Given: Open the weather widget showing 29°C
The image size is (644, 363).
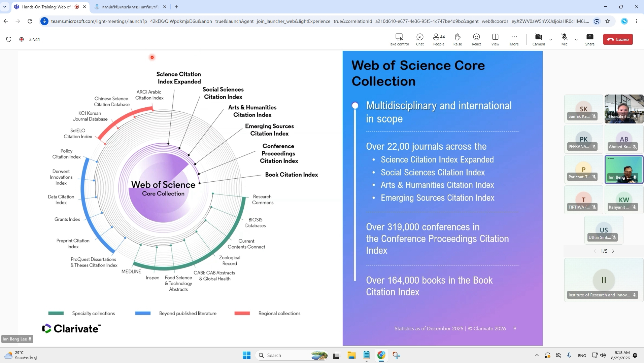Looking at the screenshot, I should 21,355.
